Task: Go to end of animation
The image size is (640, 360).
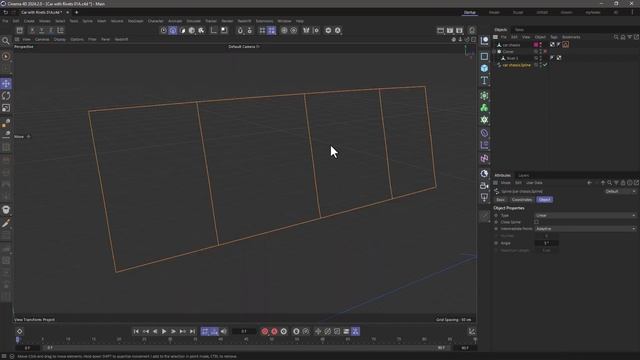Action: pyautogui.click(x=192, y=331)
